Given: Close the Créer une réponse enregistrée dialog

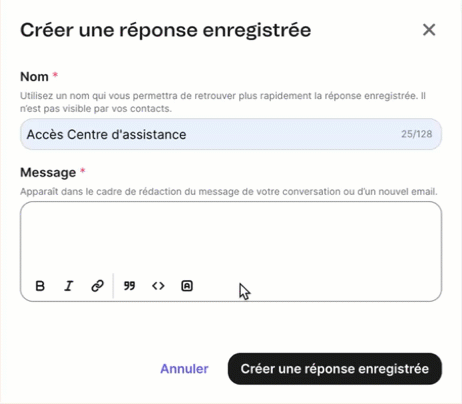Looking at the screenshot, I should 429,30.
